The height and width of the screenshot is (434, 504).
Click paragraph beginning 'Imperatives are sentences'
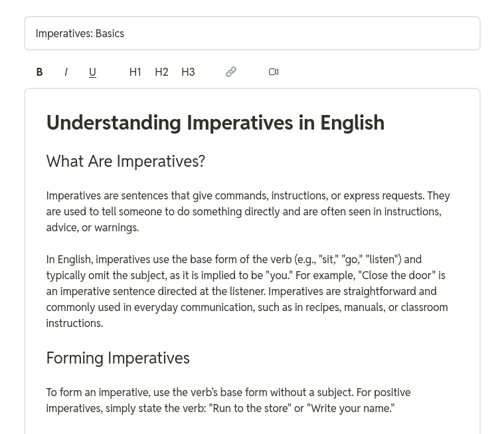click(248, 212)
